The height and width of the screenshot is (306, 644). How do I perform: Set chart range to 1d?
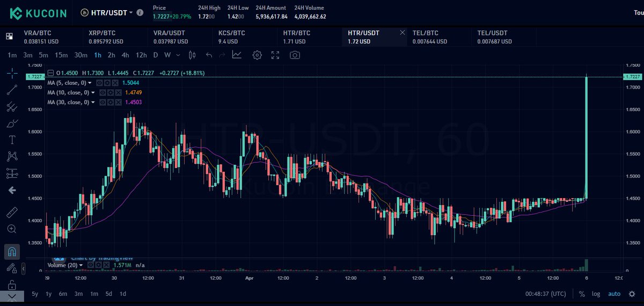point(123,294)
